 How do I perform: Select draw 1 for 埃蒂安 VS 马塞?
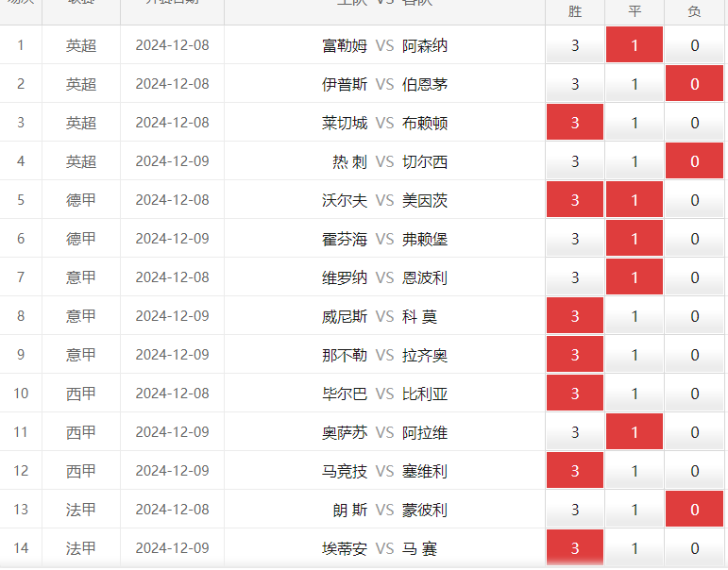(635, 547)
